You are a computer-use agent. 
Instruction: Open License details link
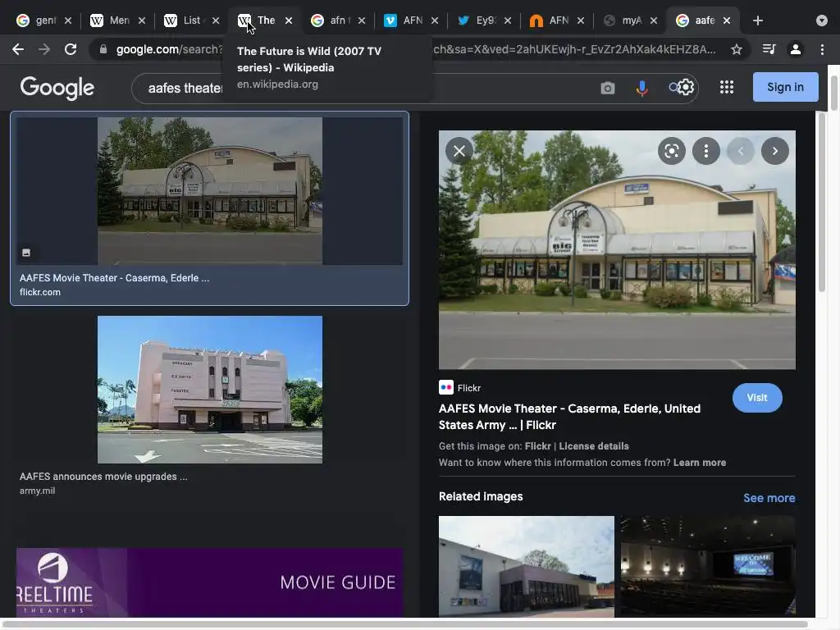tap(594, 446)
